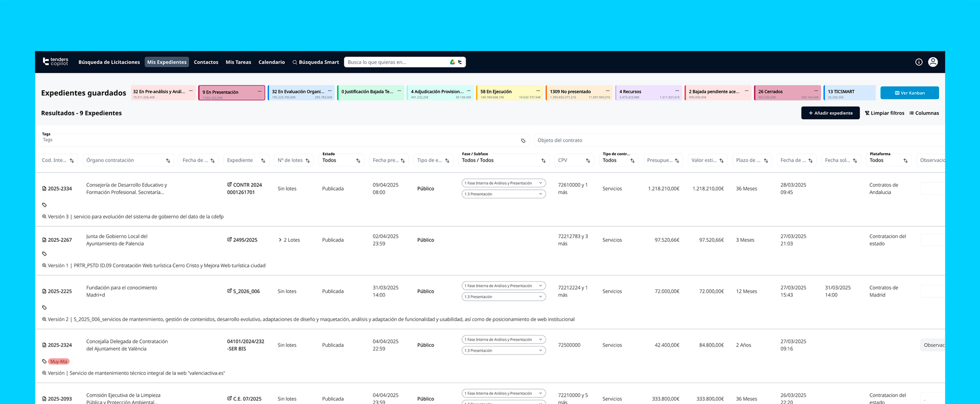Open external link icon for CONTR 2024 expediente

[x=230, y=184]
